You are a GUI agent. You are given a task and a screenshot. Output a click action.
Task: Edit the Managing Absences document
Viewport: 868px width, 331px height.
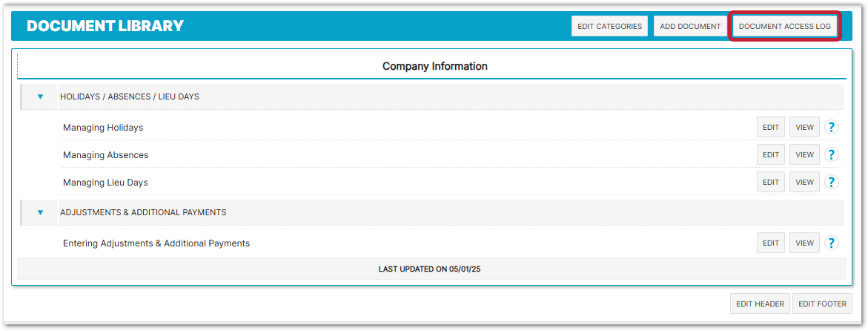[x=771, y=154]
